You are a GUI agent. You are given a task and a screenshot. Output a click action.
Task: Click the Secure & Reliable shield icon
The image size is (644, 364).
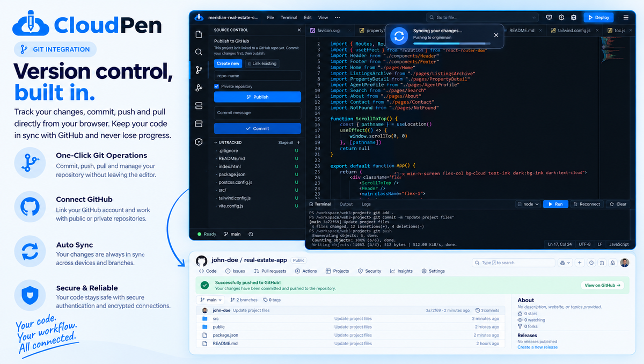(x=30, y=295)
